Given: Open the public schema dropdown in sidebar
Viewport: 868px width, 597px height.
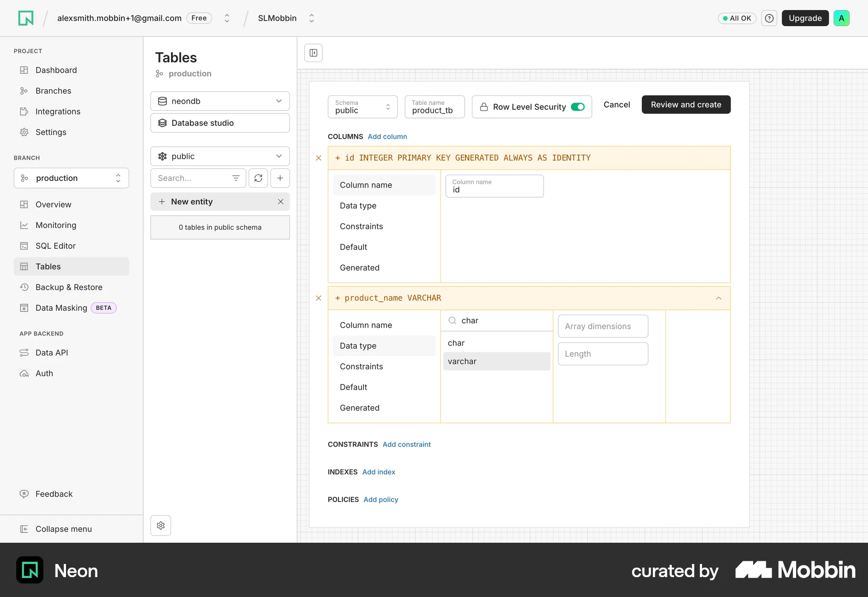Looking at the screenshot, I should [x=220, y=156].
